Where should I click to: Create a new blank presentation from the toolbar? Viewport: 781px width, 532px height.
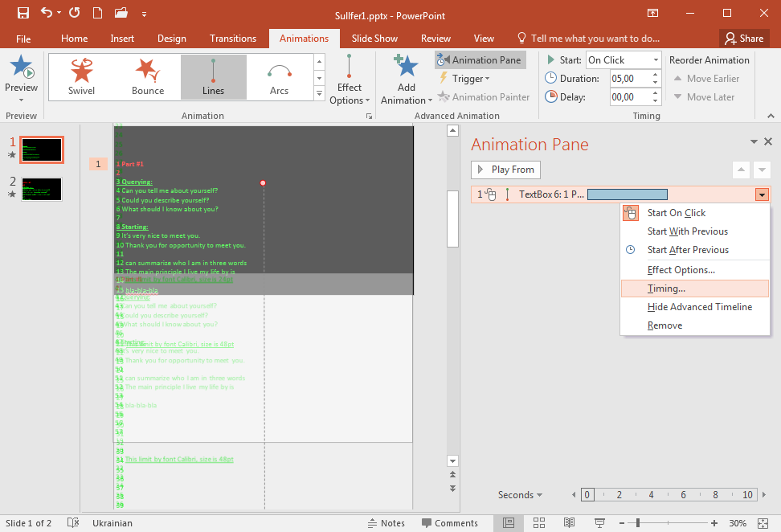(98, 13)
